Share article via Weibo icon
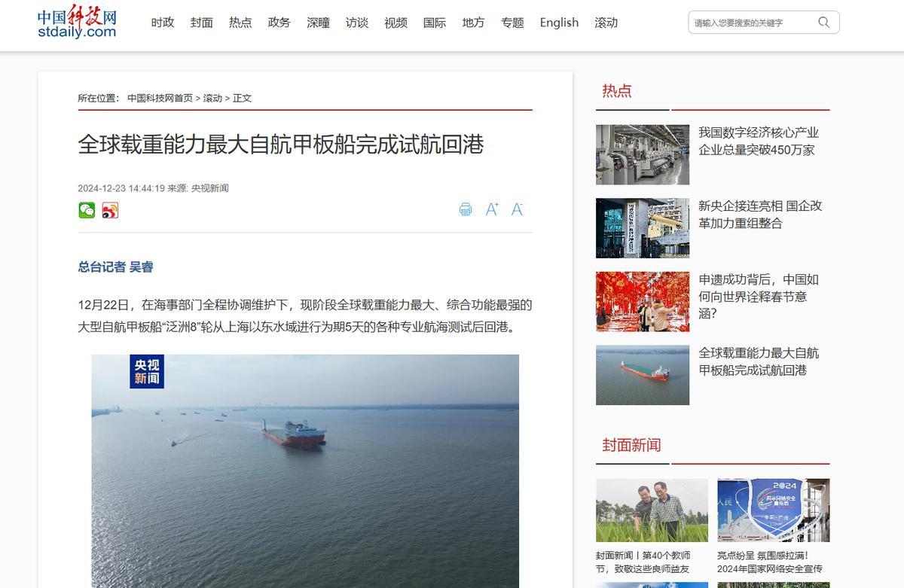Screen dimensions: 904x588 coord(110,211)
